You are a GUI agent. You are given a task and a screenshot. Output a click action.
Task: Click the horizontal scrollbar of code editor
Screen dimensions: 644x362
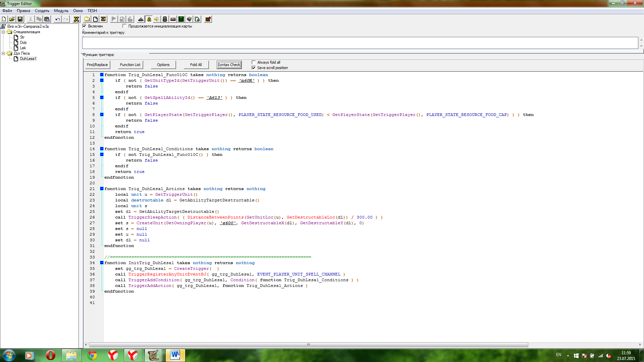(x=308, y=345)
